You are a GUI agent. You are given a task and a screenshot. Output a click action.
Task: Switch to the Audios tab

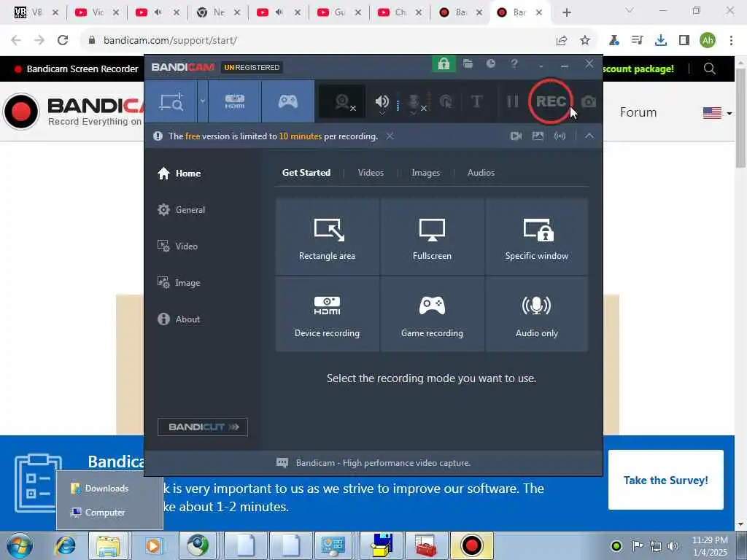481,173
